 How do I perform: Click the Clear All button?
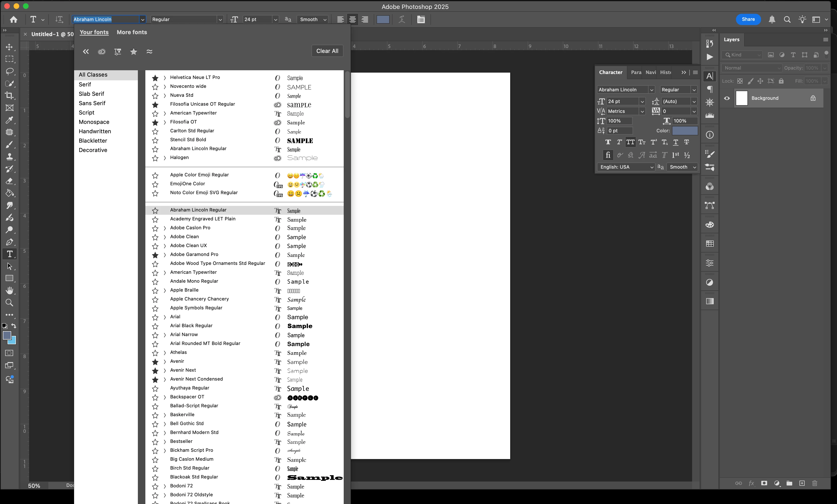(327, 51)
